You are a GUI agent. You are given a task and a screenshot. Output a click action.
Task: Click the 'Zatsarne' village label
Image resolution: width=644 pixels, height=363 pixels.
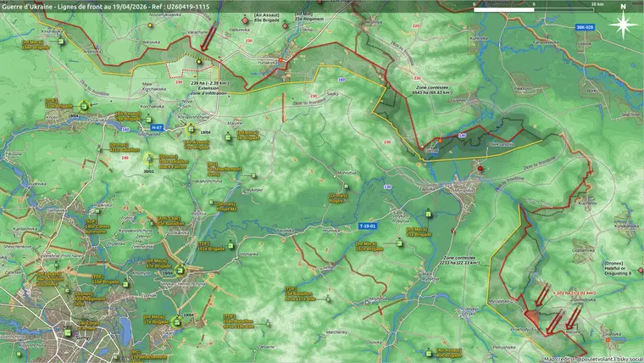pos(266,347)
